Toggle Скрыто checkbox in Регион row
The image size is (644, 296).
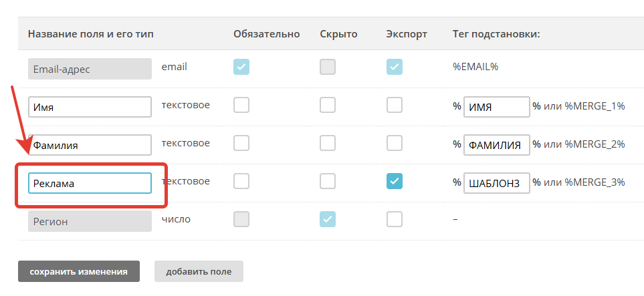pos(328,219)
